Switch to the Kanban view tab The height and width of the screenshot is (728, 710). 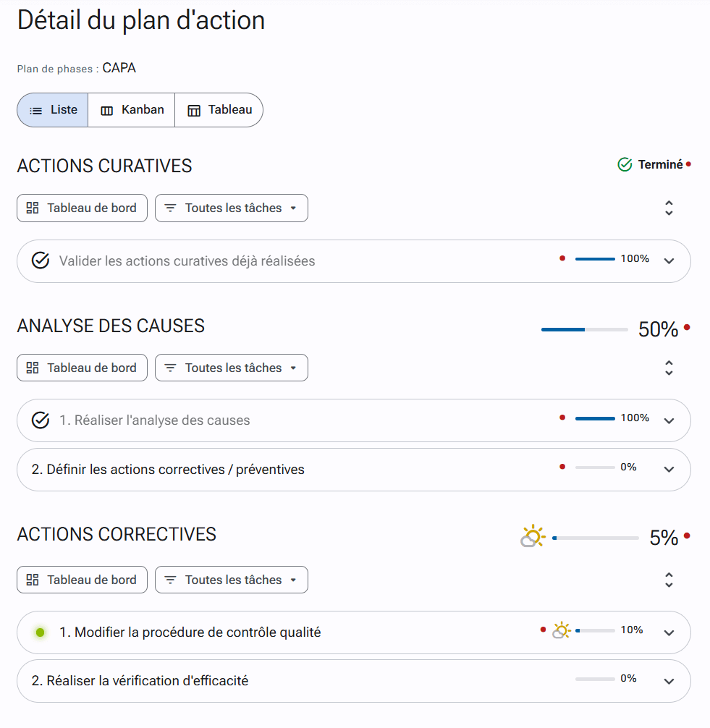(x=132, y=110)
